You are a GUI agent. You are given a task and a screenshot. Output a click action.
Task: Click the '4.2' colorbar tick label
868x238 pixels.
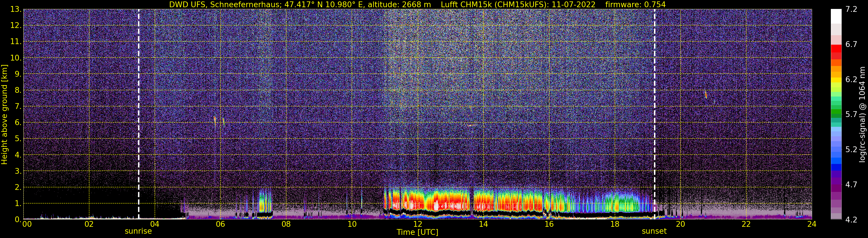[851, 220]
